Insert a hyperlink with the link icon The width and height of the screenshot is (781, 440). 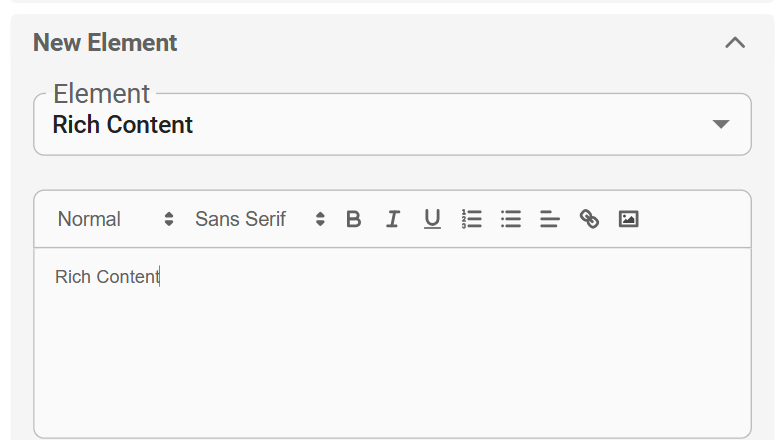589,219
